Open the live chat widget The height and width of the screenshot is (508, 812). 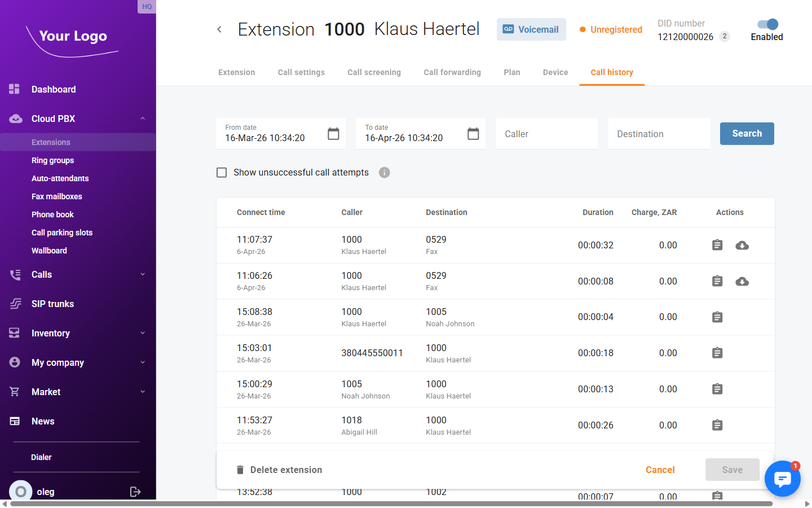pyautogui.click(x=783, y=478)
